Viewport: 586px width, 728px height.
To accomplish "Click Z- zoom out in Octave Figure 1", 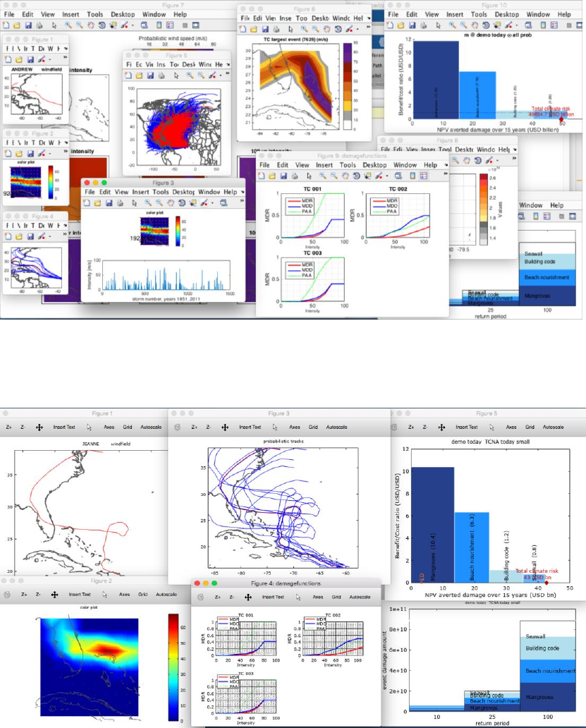I will click(x=23, y=427).
